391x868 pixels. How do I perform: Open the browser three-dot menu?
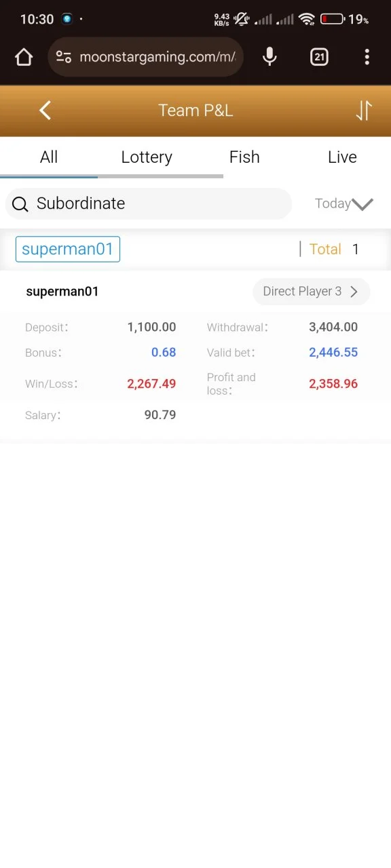[x=367, y=57]
